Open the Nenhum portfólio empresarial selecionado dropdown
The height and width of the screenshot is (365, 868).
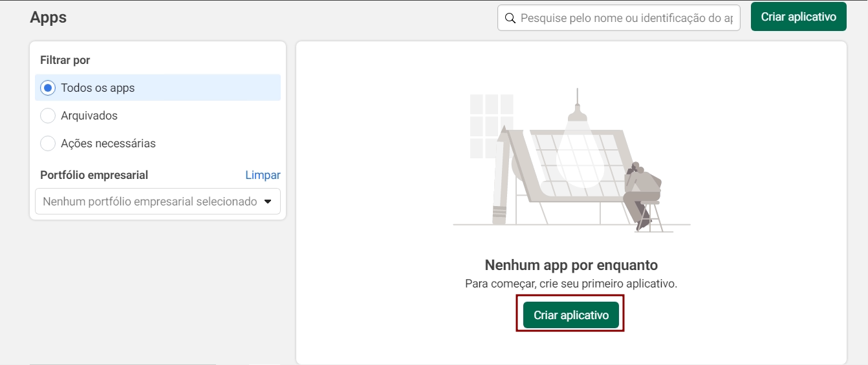[158, 202]
